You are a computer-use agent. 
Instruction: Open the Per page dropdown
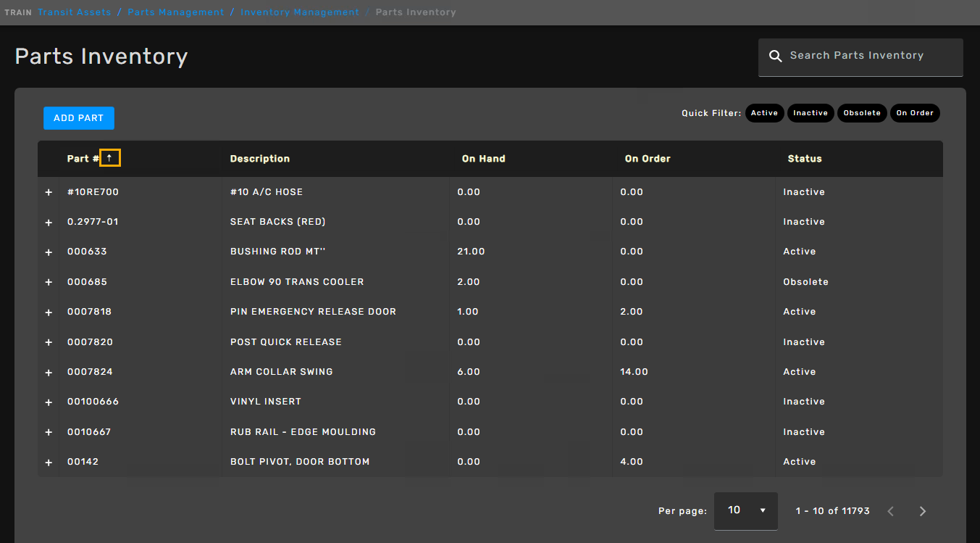click(x=745, y=510)
